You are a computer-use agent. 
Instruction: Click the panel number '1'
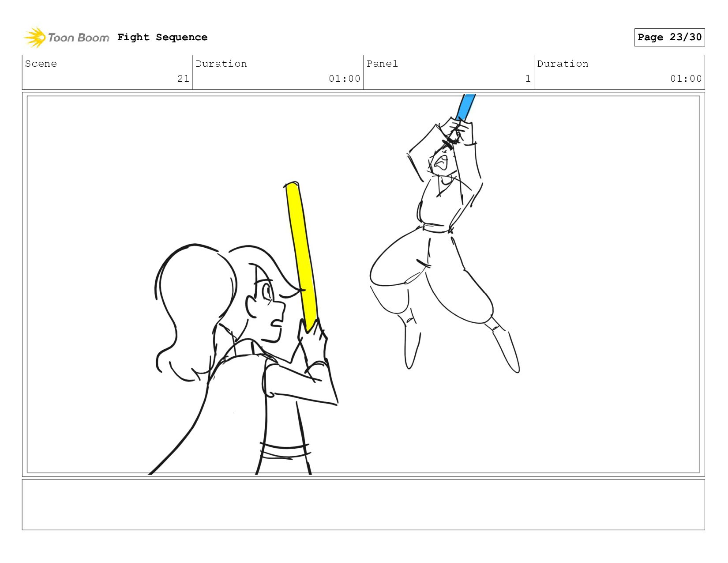click(x=528, y=79)
